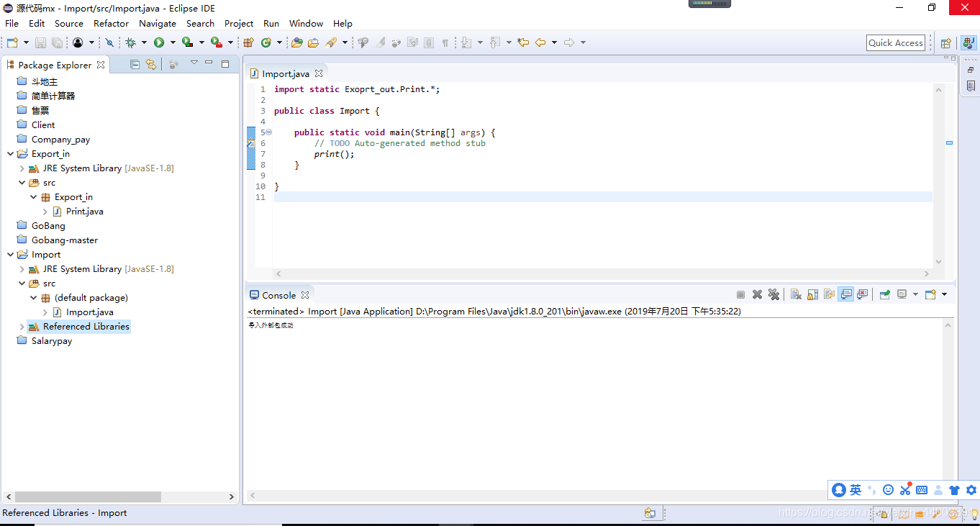Image resolution: width=980 pixels, height=526 pixels.
Task: Click the External Tools run icon
Action: click(216, 42)
